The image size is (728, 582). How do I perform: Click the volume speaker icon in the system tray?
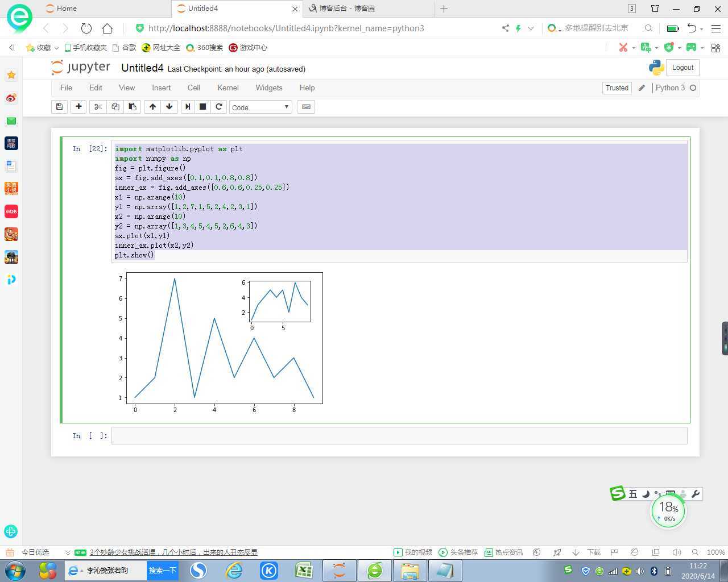point(640,571)
